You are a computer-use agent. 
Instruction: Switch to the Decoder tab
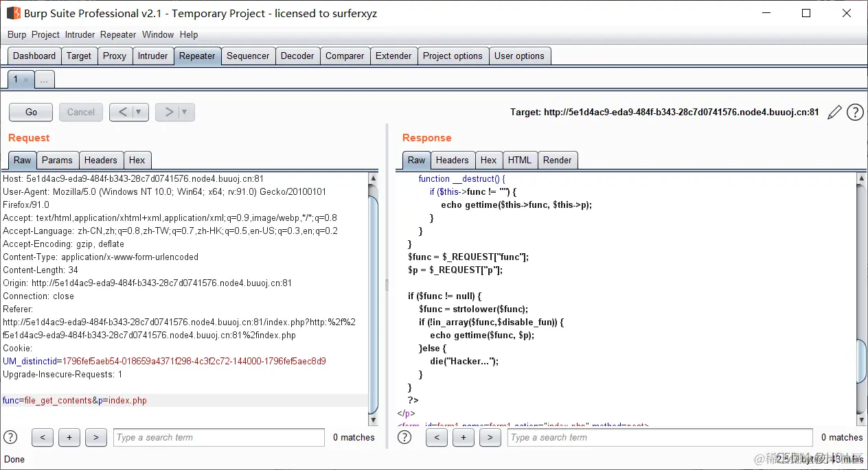click(x=297, y=56)
